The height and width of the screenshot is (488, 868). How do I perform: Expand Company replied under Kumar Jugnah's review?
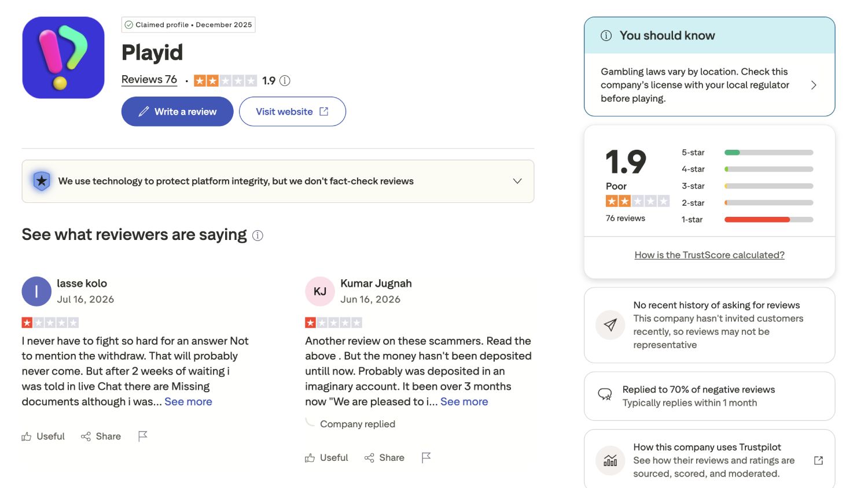(358, 424)
